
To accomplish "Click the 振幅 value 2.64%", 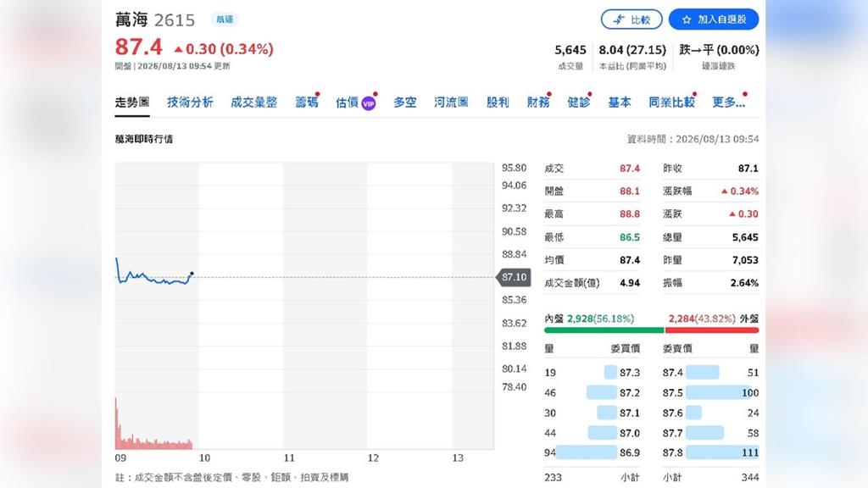I will click(x=744, y=283).
